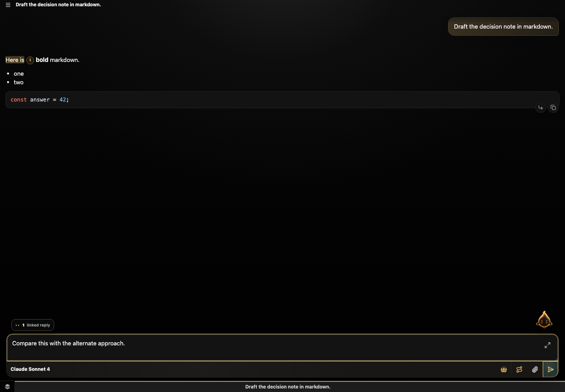Select the highlighted 'Here is' text
The image size is (565, 392).
pyautogui.click(x=15, y=60)
